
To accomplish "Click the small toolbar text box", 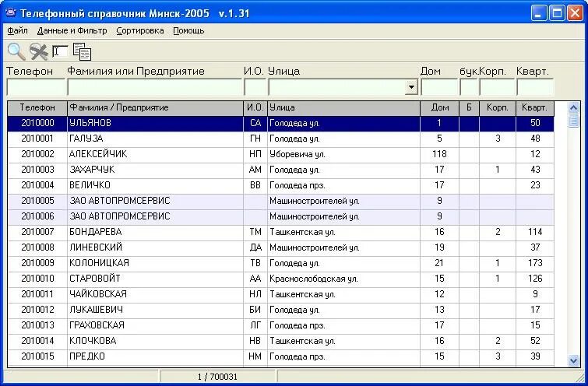I will click(x=60, y=51).
